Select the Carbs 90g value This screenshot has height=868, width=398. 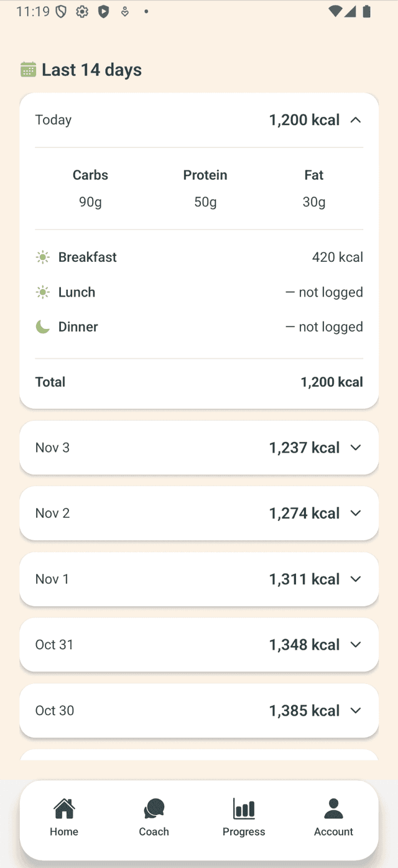[x=90, y=201]
